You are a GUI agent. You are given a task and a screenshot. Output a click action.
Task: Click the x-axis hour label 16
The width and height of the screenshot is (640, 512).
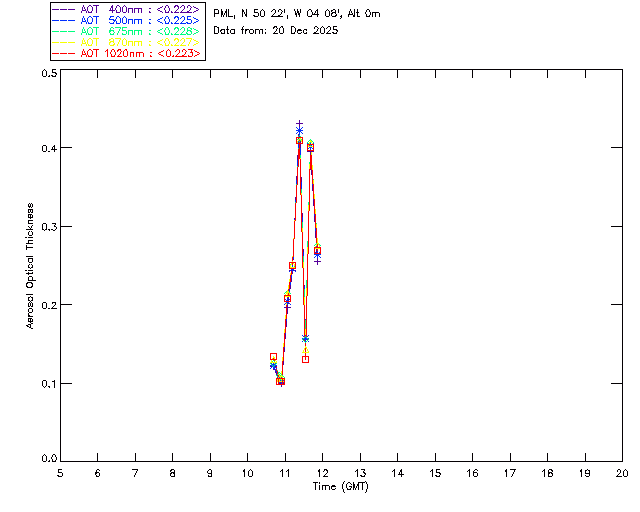[473, 473]
